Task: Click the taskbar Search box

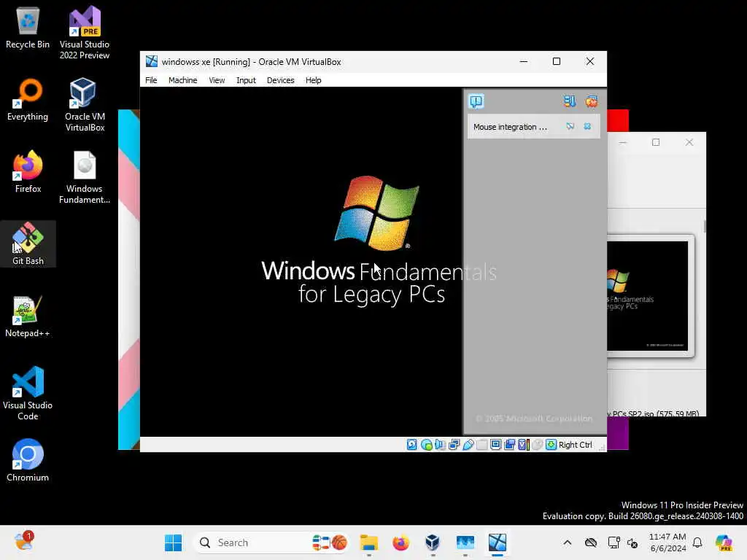Action: point(271,542)
